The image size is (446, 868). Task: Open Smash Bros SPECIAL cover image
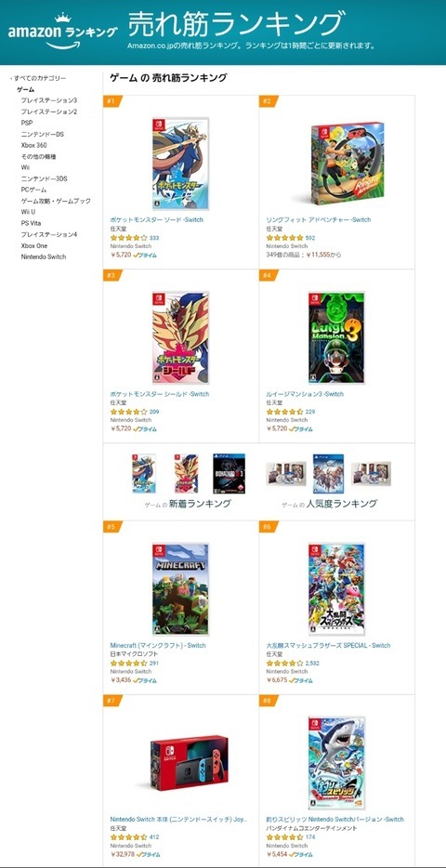point(336,589)
